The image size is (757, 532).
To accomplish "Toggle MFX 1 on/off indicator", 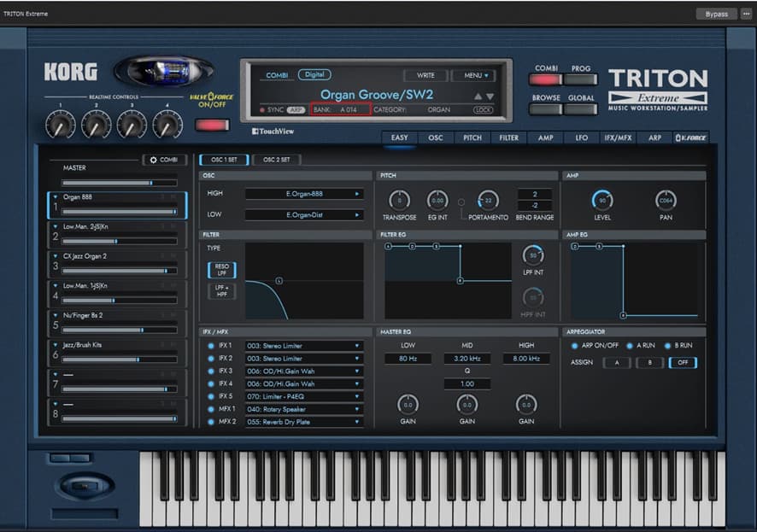I will pyautogui.click(x=211, y=409).
